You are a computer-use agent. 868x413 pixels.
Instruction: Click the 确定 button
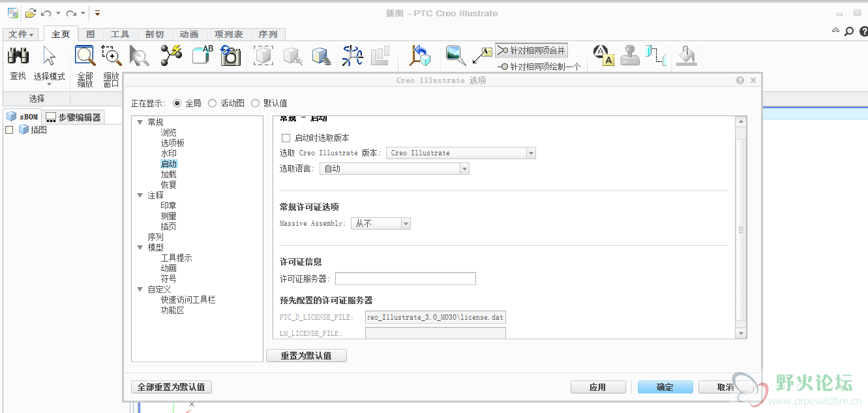[665, 387]
